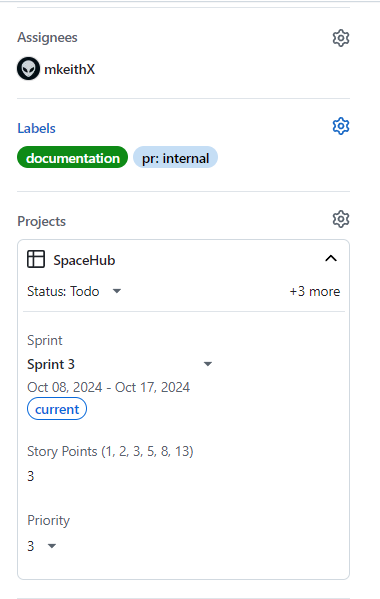Open the SpaceHub project link

pos(84,260)
